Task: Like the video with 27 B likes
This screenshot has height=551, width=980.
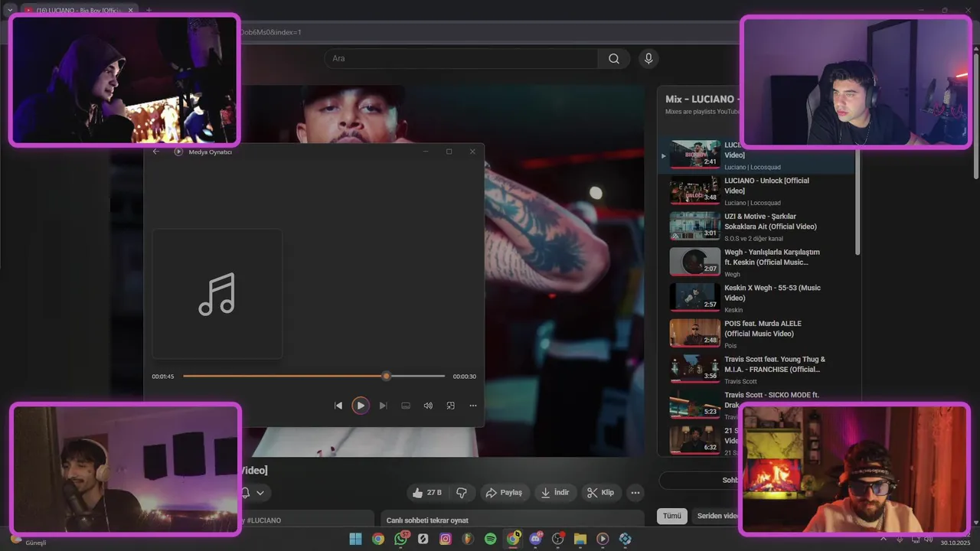Action: click(x=427, y=493)
